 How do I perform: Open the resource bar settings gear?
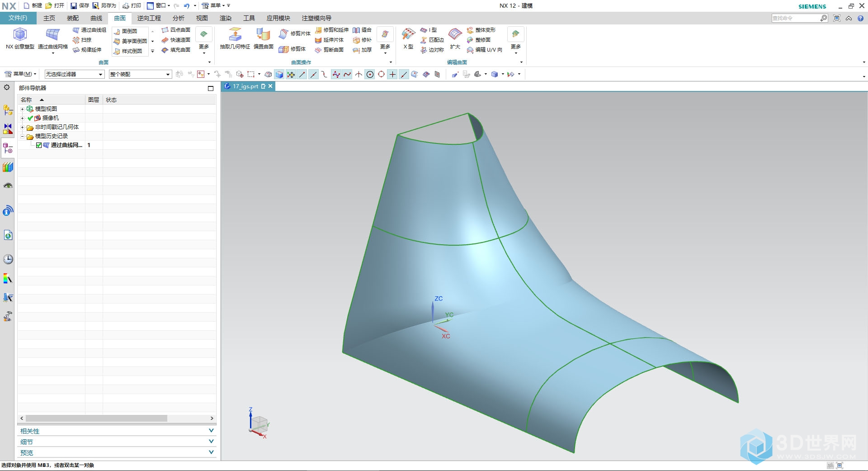7,87
